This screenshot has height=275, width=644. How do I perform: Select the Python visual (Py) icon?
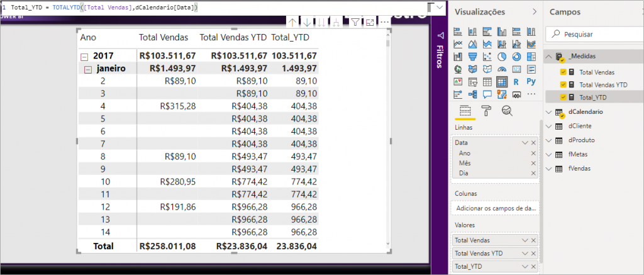click(x=531, y=82)
